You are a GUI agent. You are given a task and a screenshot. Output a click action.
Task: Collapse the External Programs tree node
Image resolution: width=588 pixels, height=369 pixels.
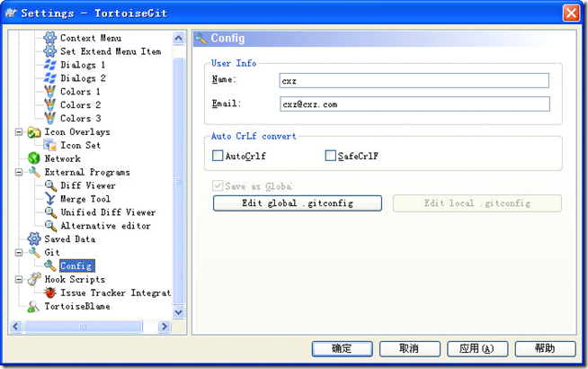click(20, 172)
